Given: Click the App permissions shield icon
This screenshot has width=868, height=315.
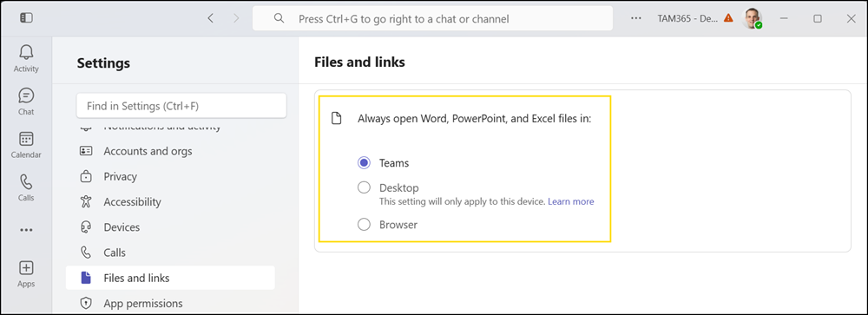Looking at the screenshot, I should click(x=86, y=303).
